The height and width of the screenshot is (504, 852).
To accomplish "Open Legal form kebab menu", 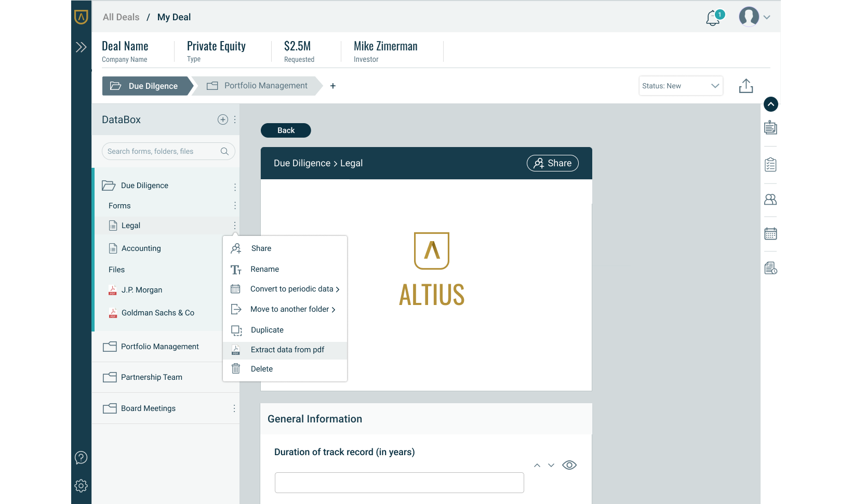I will pyautogui.click(x=235, y=226).
